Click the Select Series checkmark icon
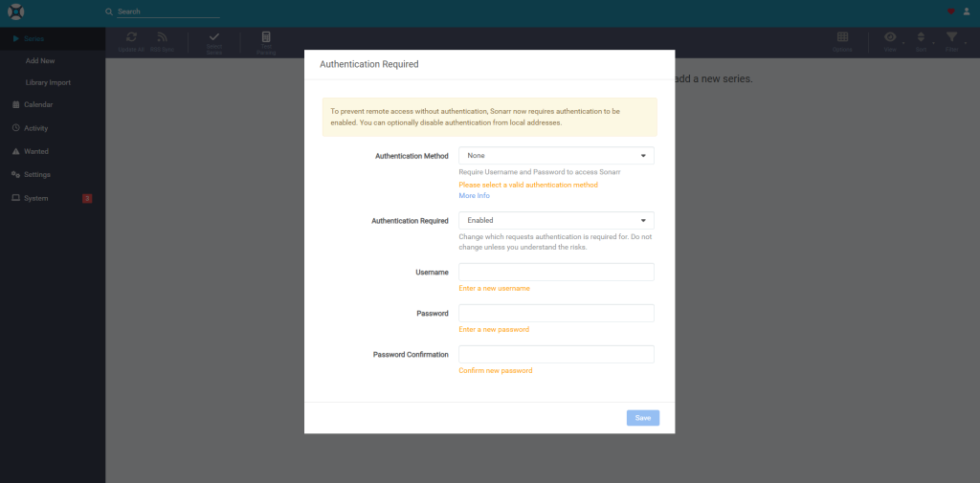Viewport: 980px width, 483px height. 213,37
